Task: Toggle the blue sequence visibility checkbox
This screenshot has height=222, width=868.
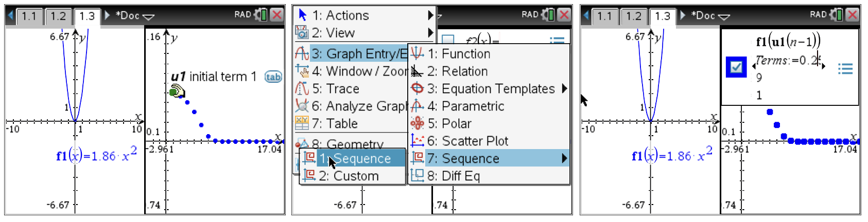Action: [x=736, y=67]
